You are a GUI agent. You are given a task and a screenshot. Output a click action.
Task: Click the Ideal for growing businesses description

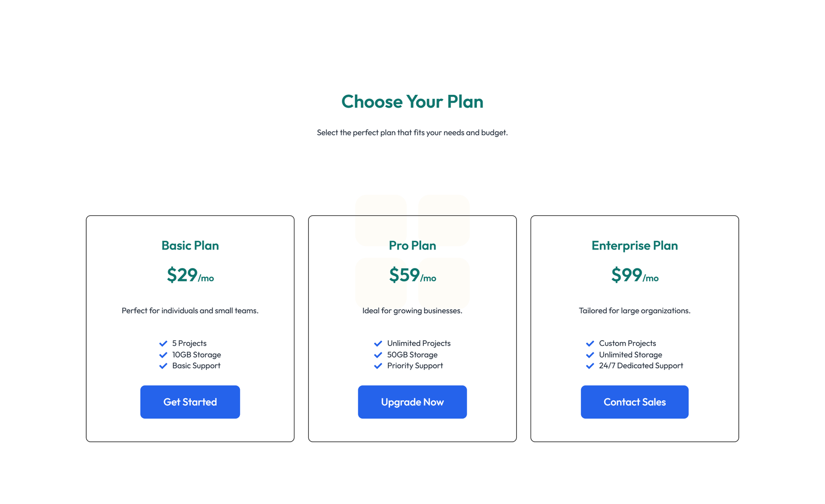[412, 311]
